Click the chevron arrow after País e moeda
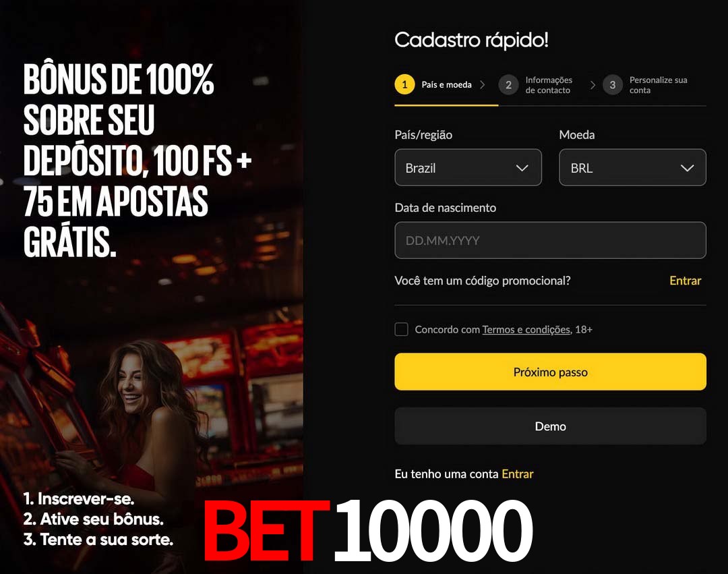 483,84
